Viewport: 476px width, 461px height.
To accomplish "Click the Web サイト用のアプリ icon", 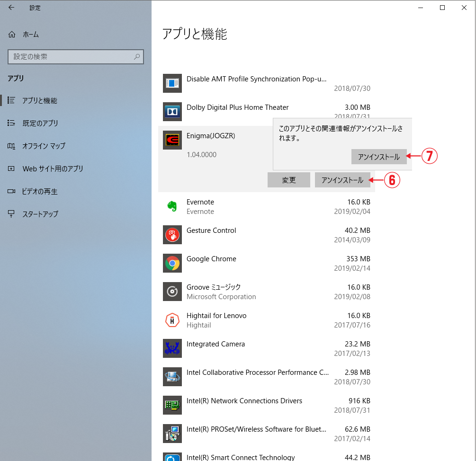I will click(11, 168).
